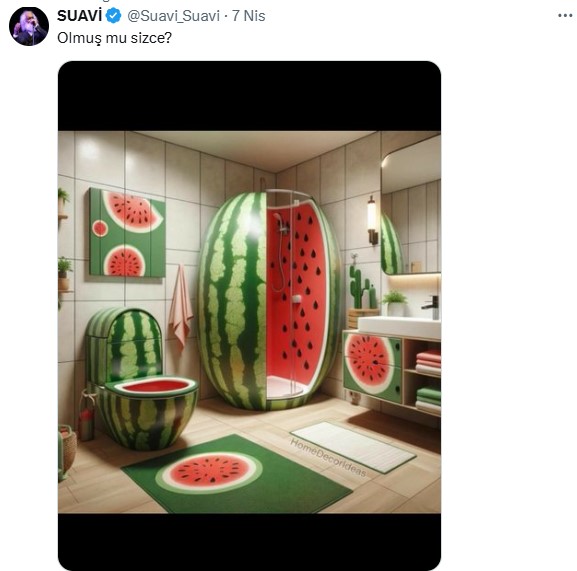The width and height of the screenshot is (577, 571).
Task: Click the HomeDecorIdeas watermark on the image
Action: [328, 457]
